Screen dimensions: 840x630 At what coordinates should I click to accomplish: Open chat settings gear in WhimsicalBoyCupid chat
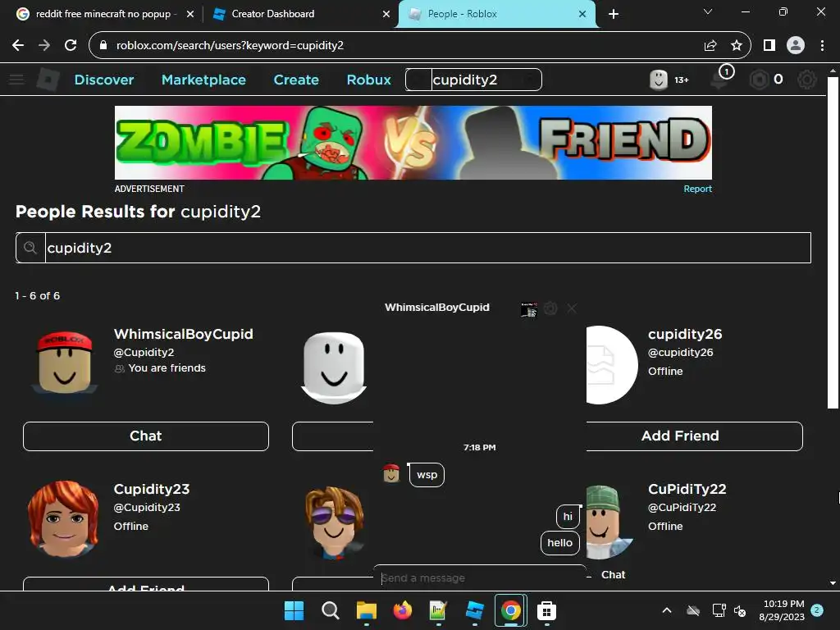(550, 308)
